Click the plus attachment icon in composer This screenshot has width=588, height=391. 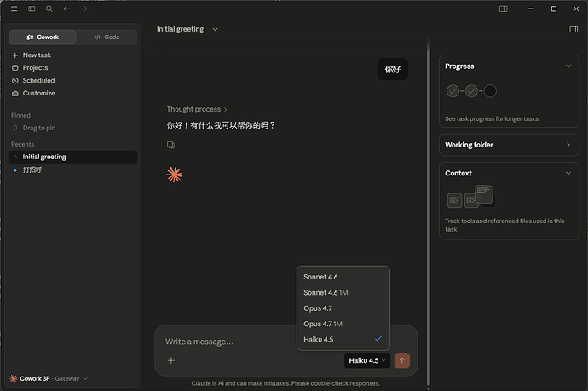[171, 360]
